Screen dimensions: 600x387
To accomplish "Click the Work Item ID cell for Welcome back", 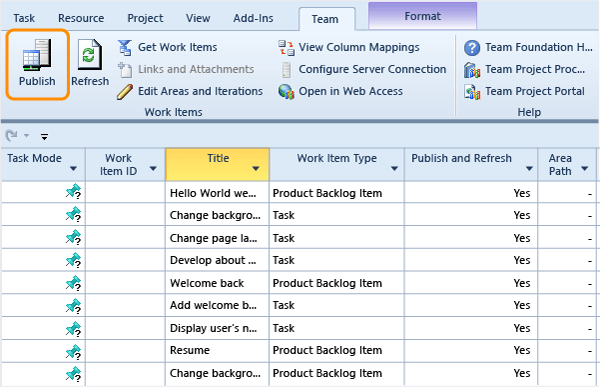I will click(x=125, y=283).
